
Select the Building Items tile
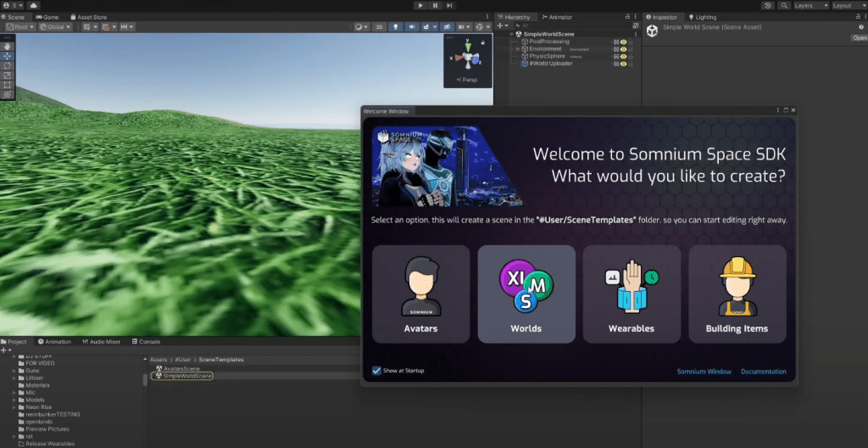click(737, 294)
